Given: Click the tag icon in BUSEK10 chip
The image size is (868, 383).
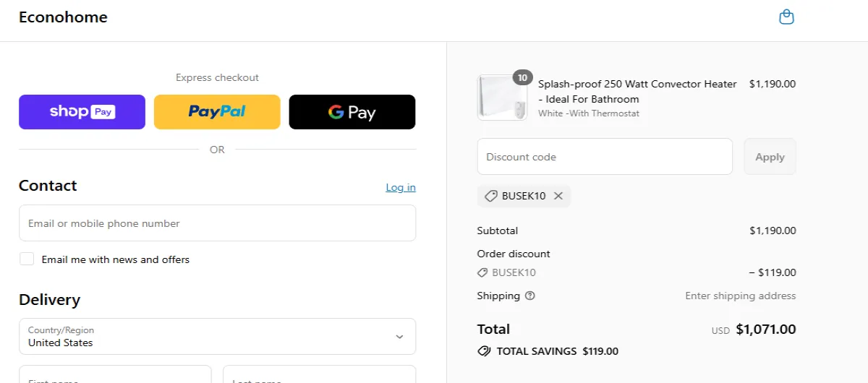Looking at the screenshot, I should [491, 196].
